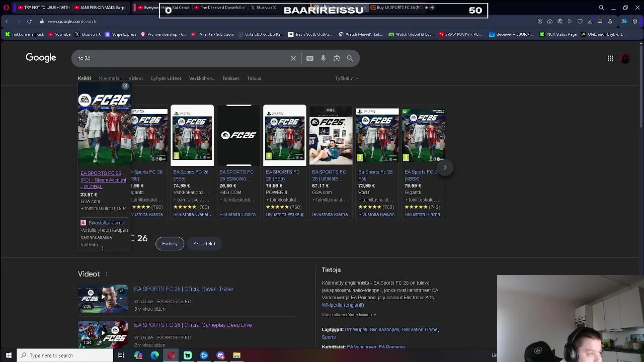Screen dimensions: 644x362
Task: Start voice search with the microphone icon
Action: point(323,58)
